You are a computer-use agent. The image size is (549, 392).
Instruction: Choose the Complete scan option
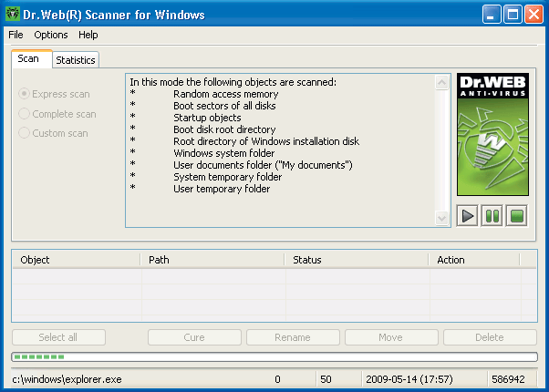25,114
